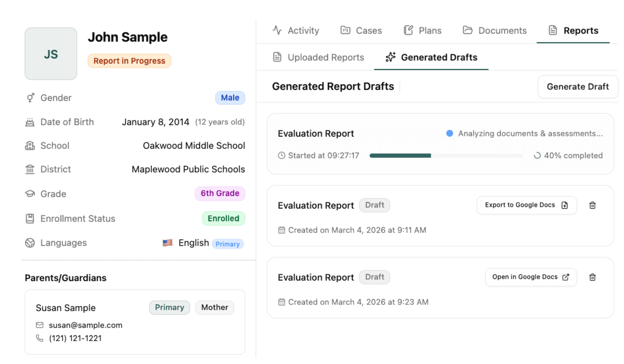The height and width of the screenshot is (364, 624).
Task: Click the page icon beside Uploaded Reports
Action: point(277,57)
